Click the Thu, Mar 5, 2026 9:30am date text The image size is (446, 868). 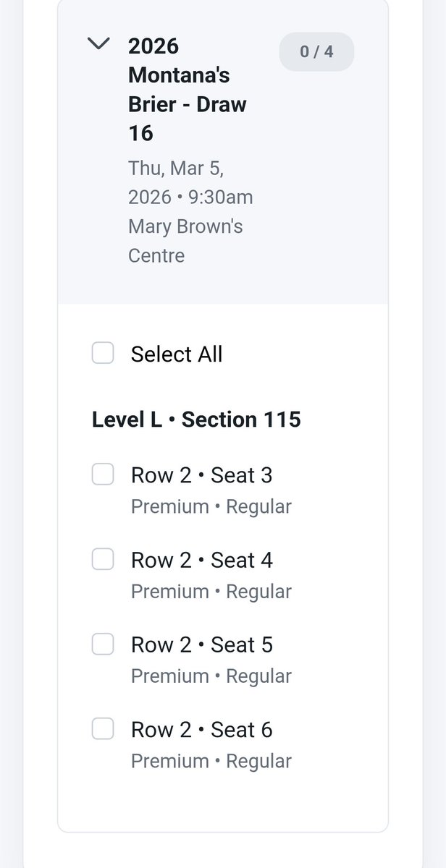coord(190,182)
